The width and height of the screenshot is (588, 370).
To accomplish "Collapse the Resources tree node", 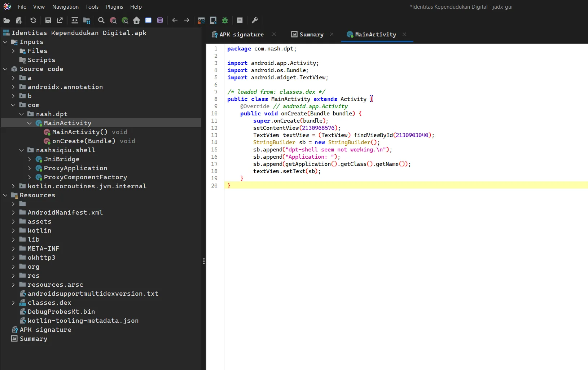I will (5, 195).
